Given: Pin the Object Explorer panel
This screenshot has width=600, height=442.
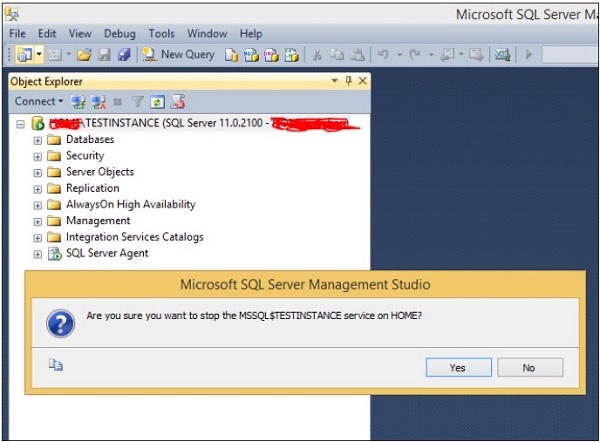Looking at the screenshot, I should pyautogui.click(x=348, y=81).
